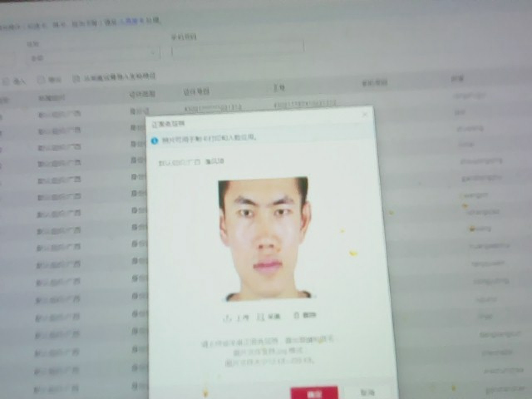Viewport: 532px width, 399px height.
Task: Click the 工号 column header
Action: click(x=279, y=88)
